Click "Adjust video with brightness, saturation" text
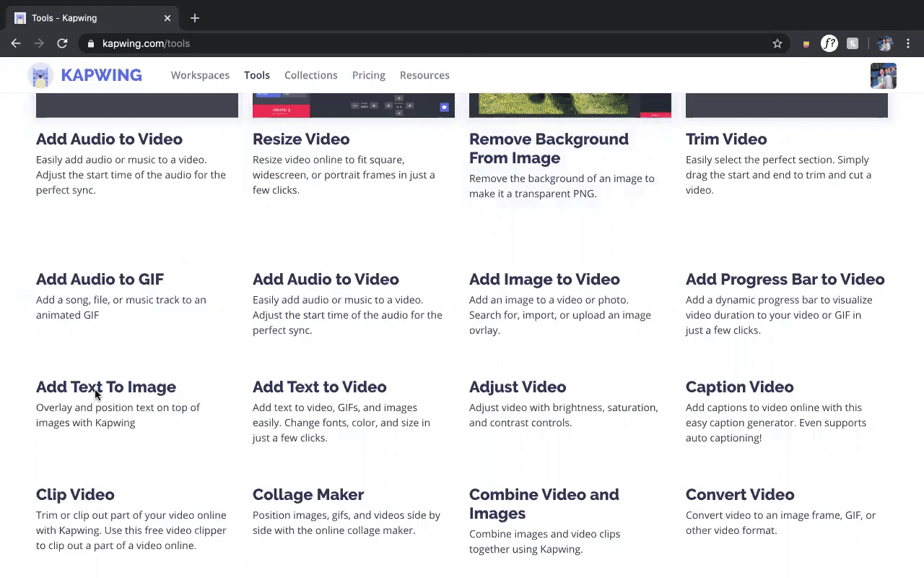Viewport: 924px width, 578px height. [x=564, y=415]
